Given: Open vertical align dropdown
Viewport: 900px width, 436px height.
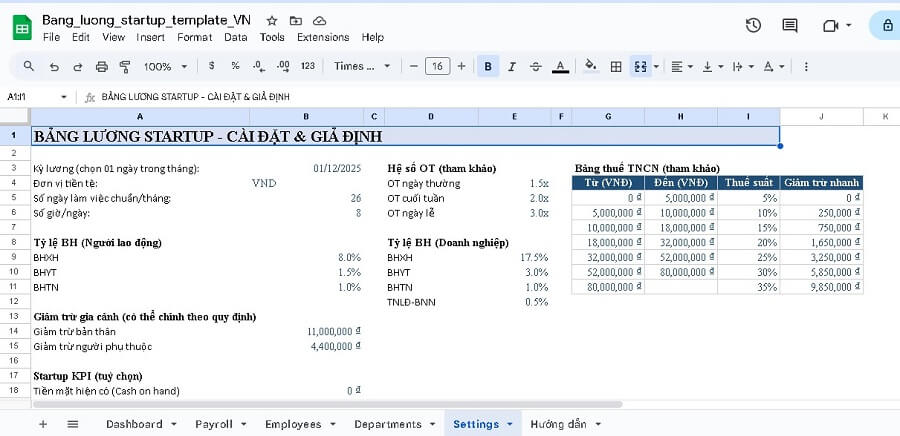Looking at the screenshot, I should [x=713, y=67].
